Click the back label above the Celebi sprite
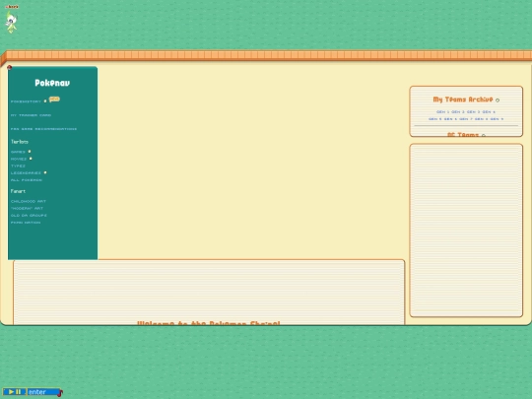532x399 pixels. pyautogui.click(x=12, y=7)
